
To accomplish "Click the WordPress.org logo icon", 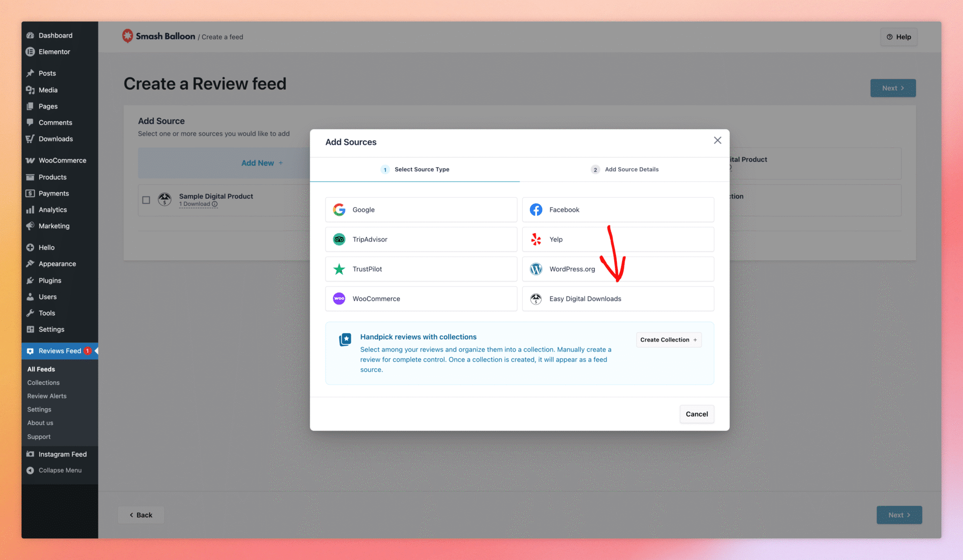I will pos(536,269).
